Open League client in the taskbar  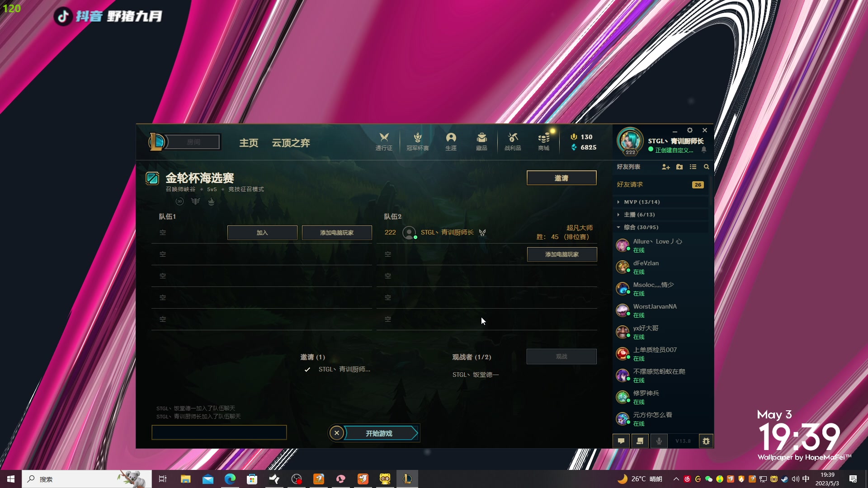[407, 479]
